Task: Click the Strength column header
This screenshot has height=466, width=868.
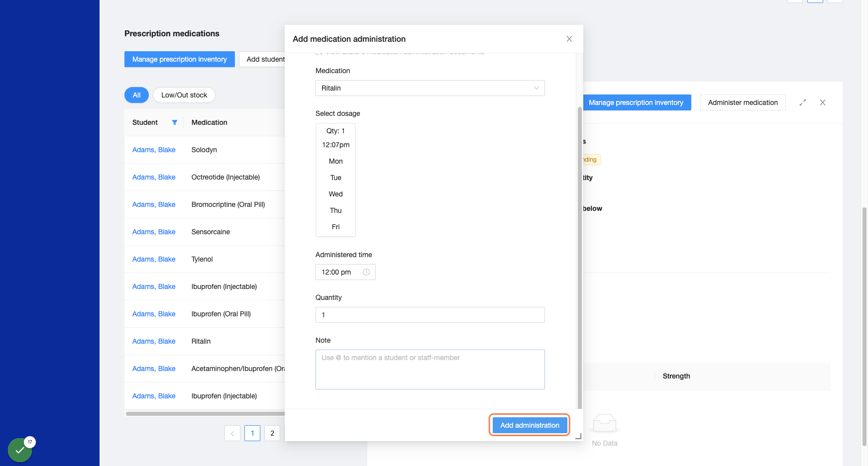Action: [x=676, y=376]
